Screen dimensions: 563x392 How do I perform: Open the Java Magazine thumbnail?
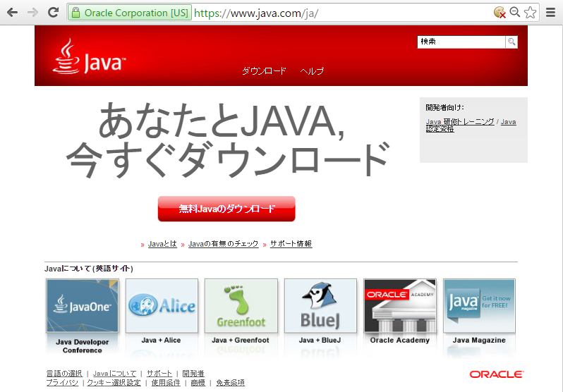(479, 305)
